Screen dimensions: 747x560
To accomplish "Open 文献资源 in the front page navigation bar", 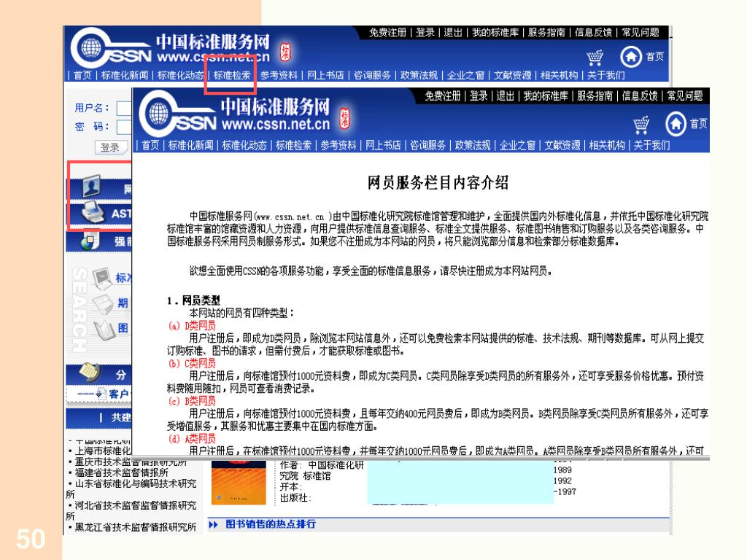I will pyautogui.click(x=562, y=145).
